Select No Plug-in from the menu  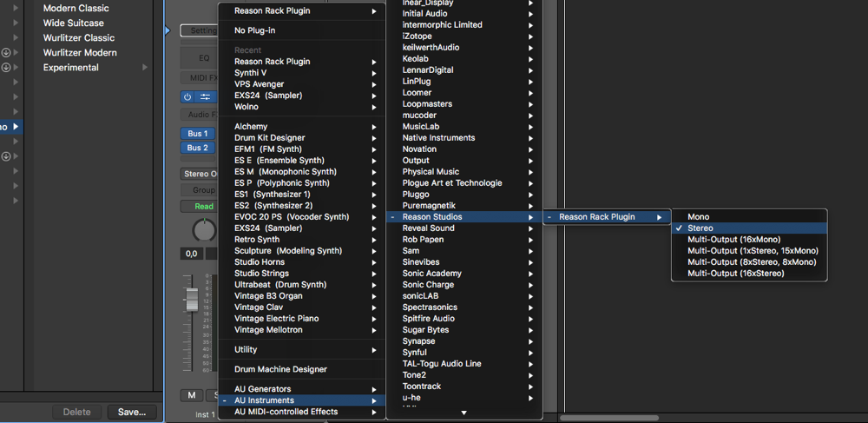302,30
